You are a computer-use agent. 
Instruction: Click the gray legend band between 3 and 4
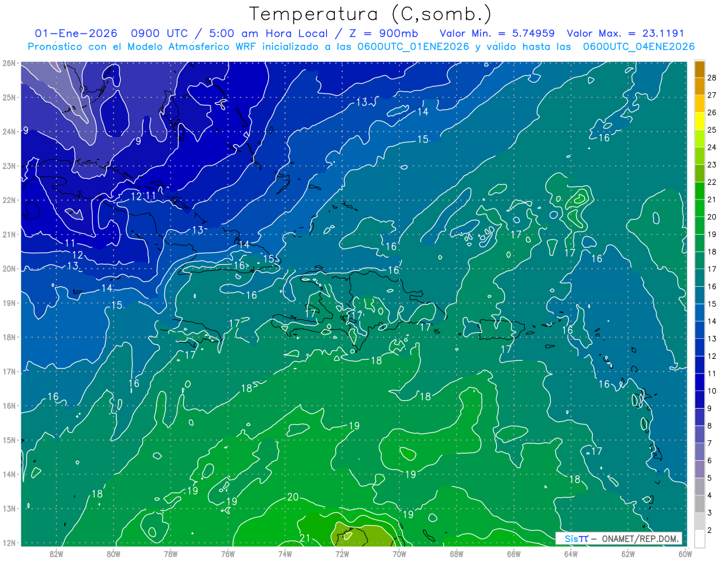[x=699, y=504]
